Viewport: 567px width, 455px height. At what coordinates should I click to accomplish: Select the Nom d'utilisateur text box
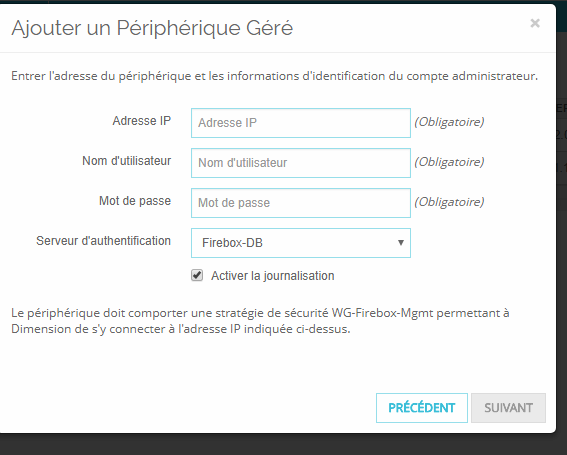[300, 163]
